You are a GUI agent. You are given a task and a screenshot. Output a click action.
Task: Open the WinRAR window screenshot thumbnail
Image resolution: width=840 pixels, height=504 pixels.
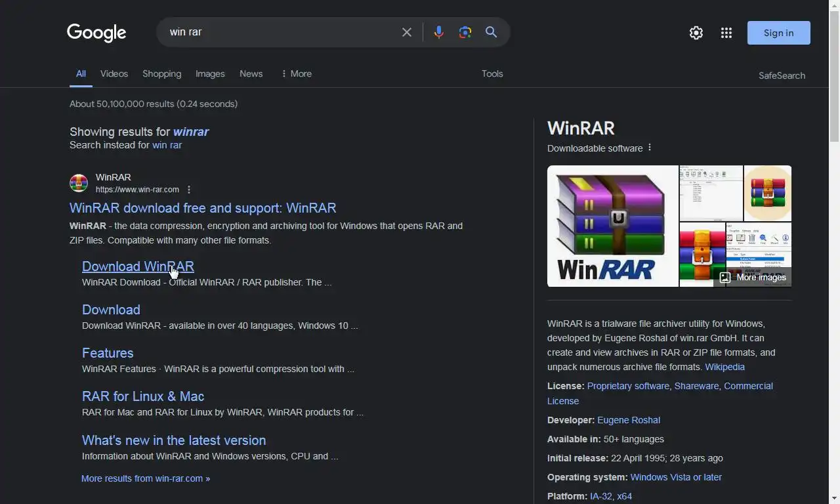point(711,193)
